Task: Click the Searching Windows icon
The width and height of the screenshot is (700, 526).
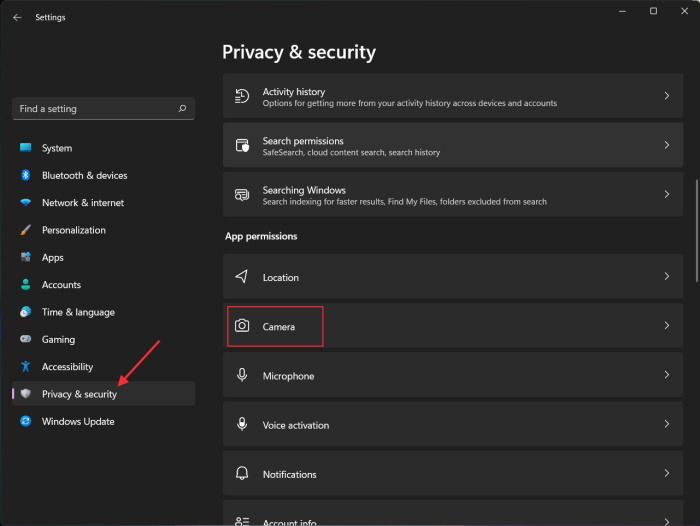Action: (x=242, y=194)
